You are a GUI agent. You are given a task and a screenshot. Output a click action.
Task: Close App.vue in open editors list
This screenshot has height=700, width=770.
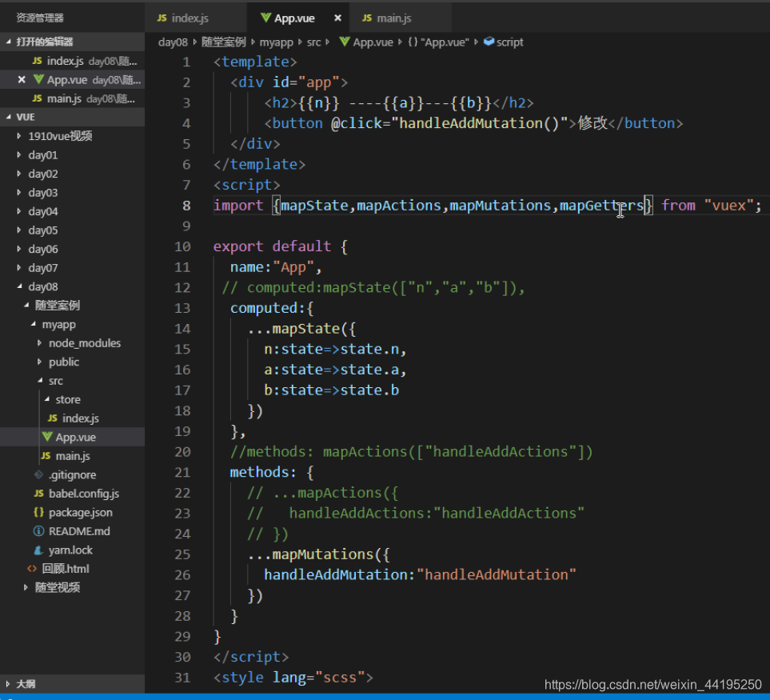(22, 79)
